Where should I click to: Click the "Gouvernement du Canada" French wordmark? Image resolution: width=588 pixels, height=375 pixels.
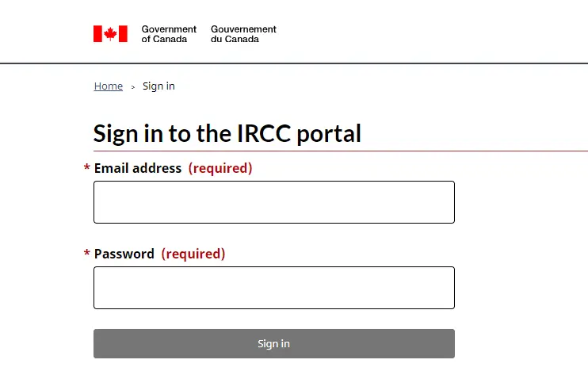click(243, 34)
